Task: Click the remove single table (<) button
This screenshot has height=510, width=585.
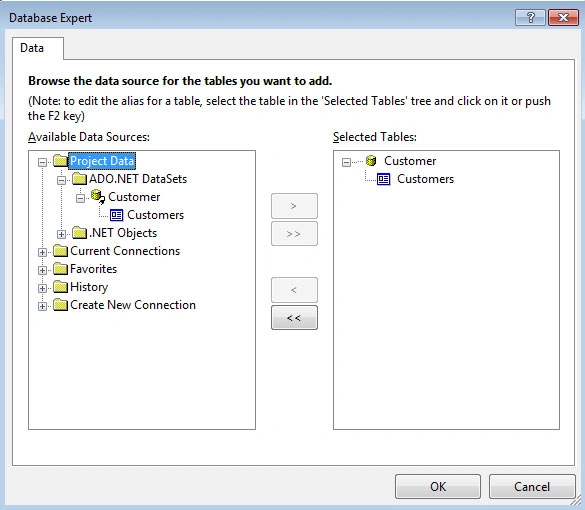Action: 294,290
